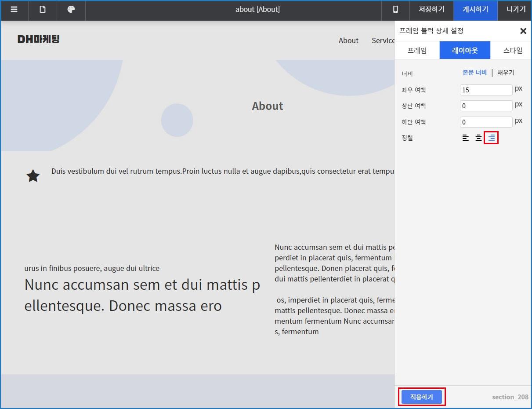Open the hamburger menu icon
The image size is (532, 409).
[x=14, y=10]
